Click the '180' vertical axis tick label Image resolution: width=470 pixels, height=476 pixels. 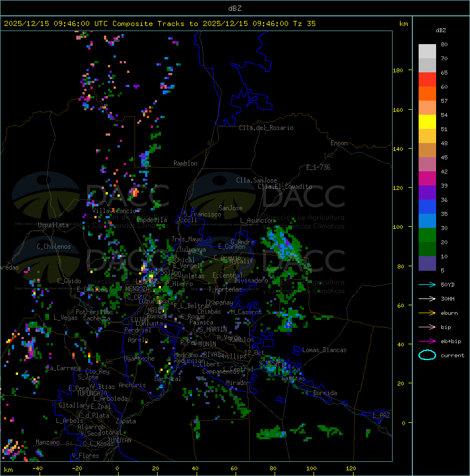398,71
